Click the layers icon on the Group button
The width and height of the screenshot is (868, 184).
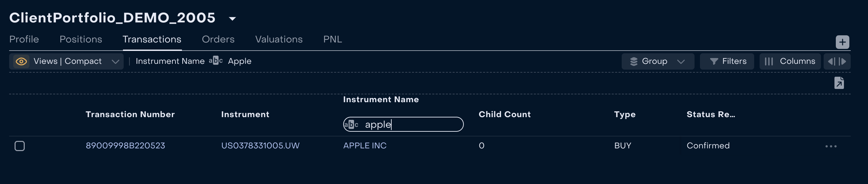click(634, 61)
